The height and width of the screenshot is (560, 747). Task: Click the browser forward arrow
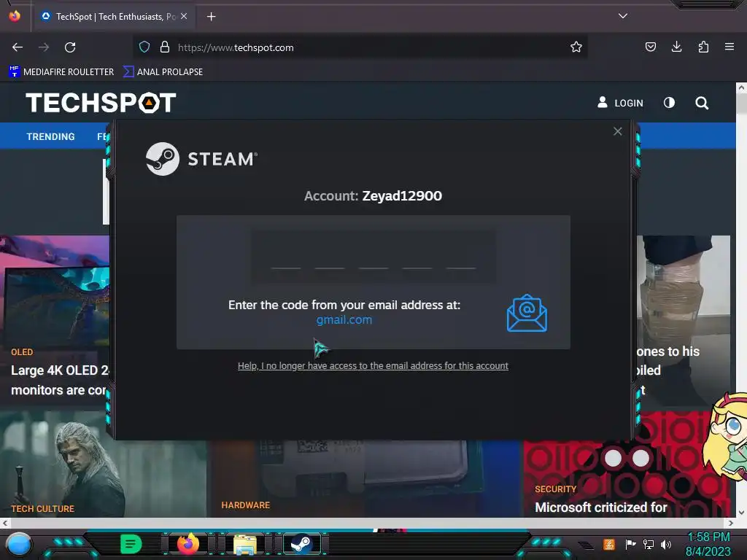(x=44, y=47)
